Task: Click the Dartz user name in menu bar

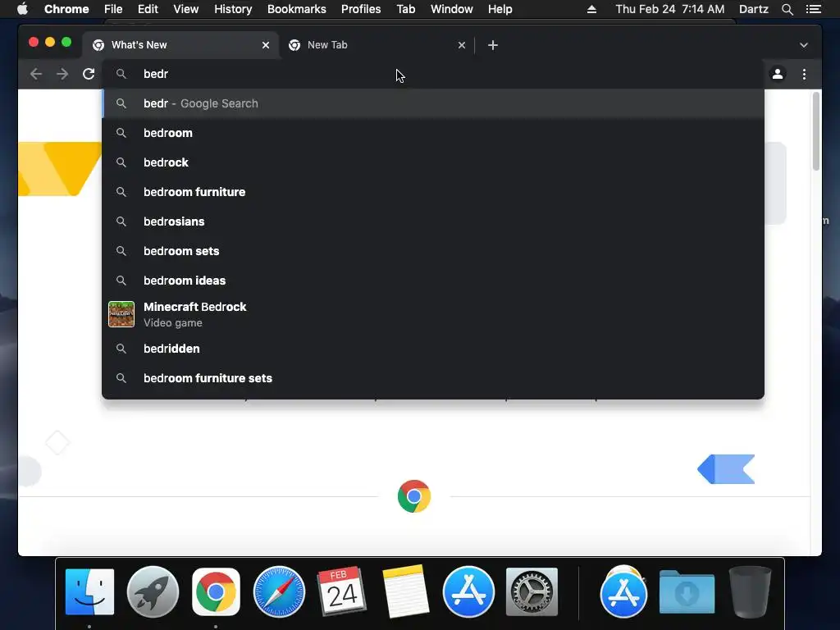Action: (x=754, y=9)
